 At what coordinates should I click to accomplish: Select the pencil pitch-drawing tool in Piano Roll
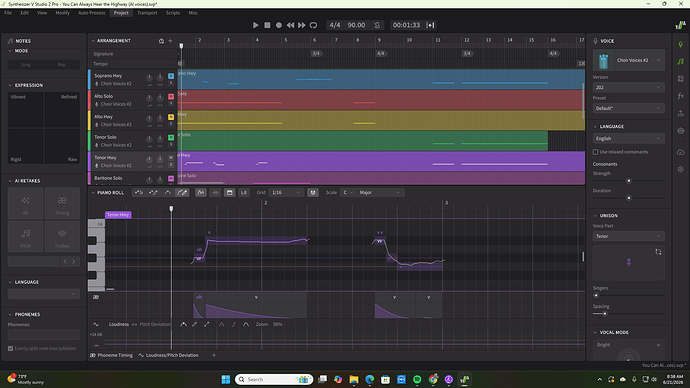click(182, 192)
